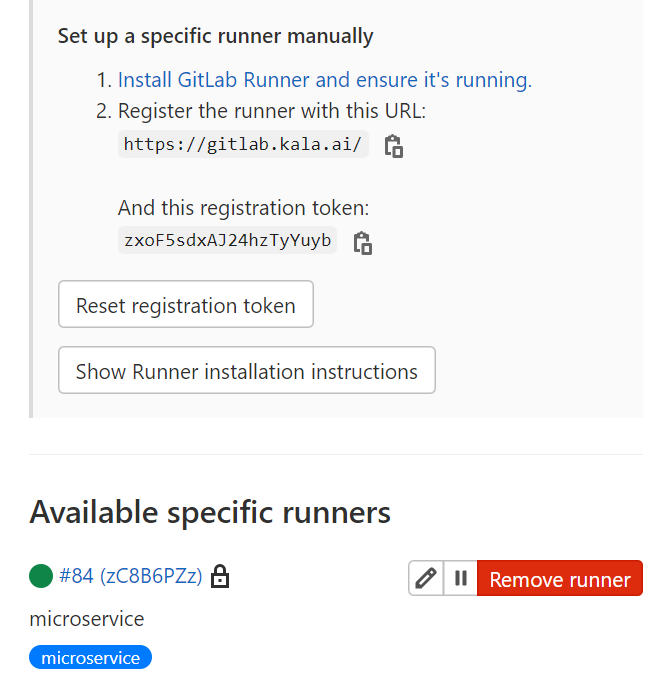Copy the registration token to clipboard
Viewport: 657px width, 682px height.
coord(363,242)
